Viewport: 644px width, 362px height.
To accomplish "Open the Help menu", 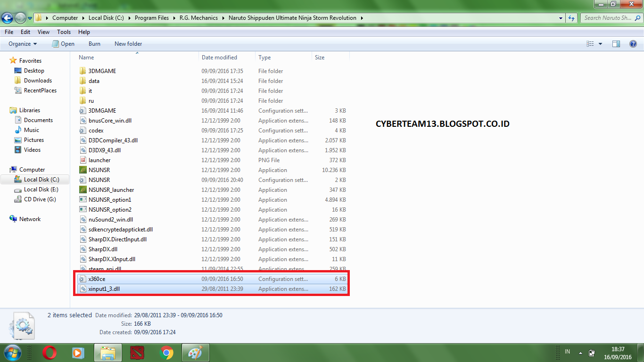I will pos(84,32).
